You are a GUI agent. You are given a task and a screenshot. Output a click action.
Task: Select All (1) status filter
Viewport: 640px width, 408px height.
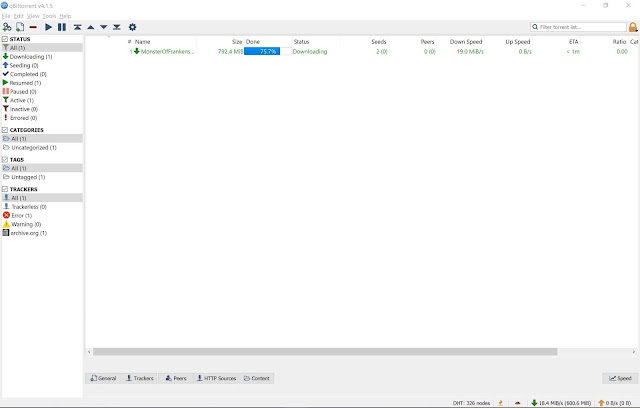click(x=42, y=48)
